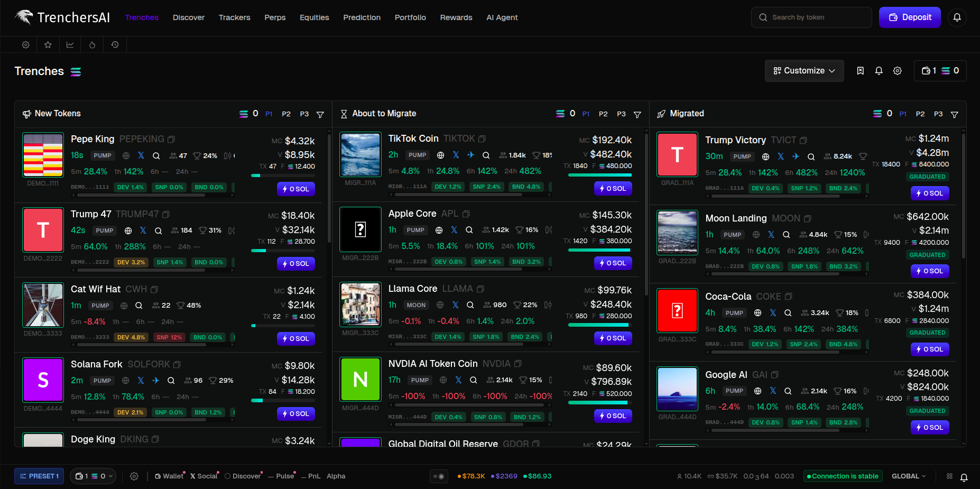Click the TrenchersAI logo

click(x=62, y=17)
